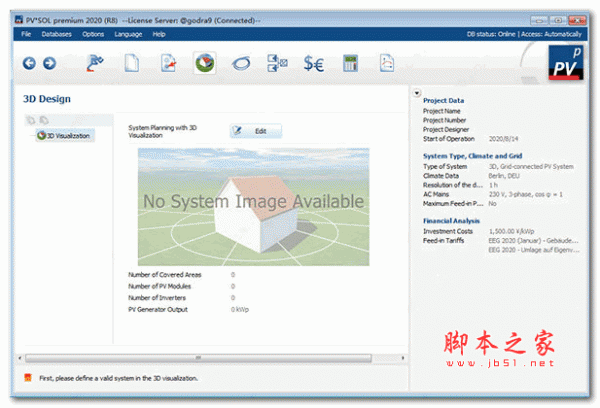This screenshot has width=600, height=408.
Task: Open the cables ring icon
Action: point(241,63)
